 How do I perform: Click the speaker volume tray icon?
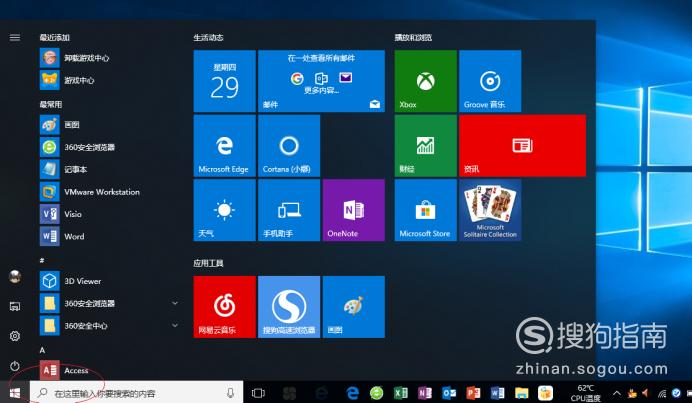[646, 393]
